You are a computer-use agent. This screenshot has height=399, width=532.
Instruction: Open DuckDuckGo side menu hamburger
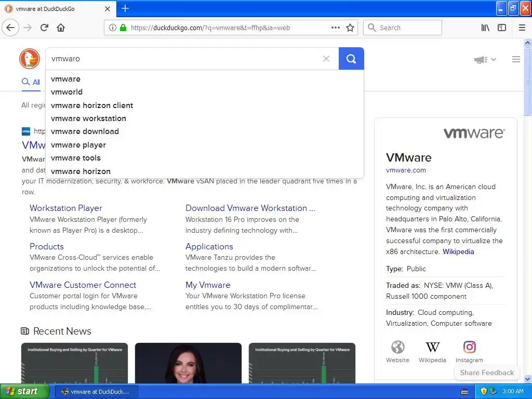pos(516,59)
